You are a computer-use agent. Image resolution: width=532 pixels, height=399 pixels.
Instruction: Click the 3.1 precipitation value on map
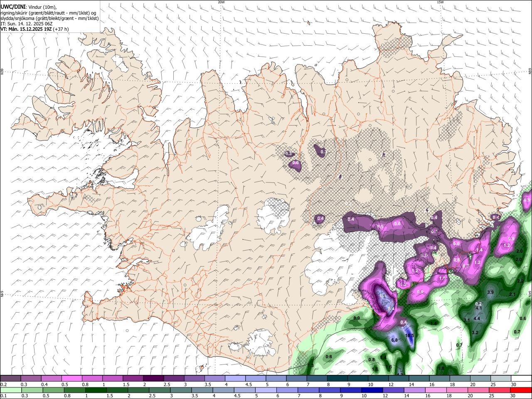[466, 320]
